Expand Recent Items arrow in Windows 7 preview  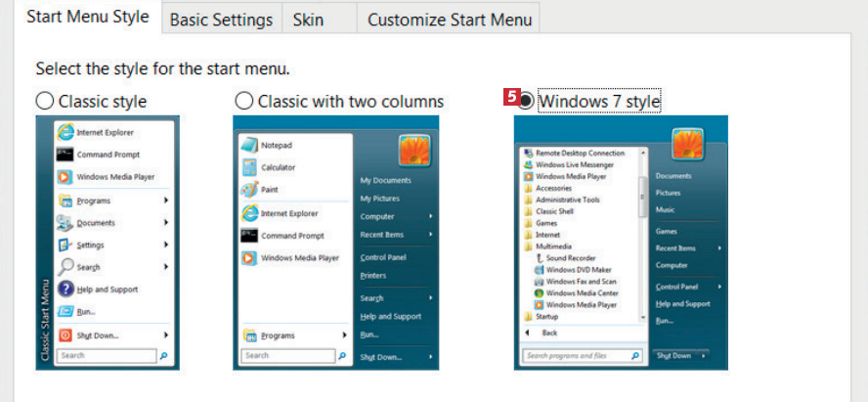click(719, 248)
